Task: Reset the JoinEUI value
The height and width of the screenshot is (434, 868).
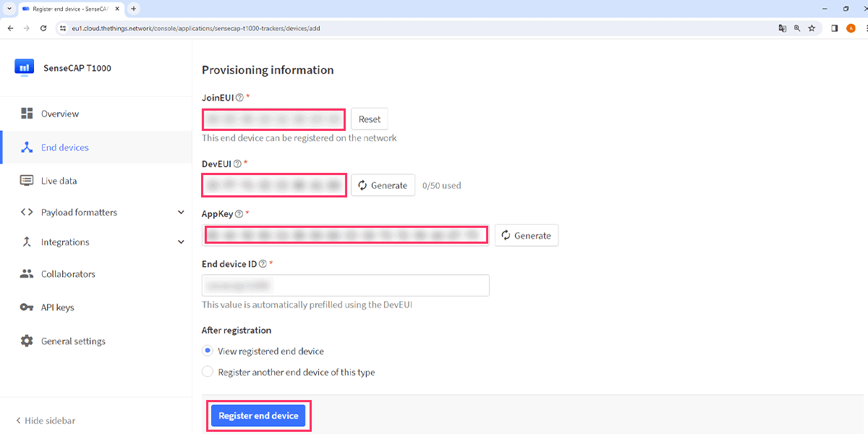Action: pos(370,119)
